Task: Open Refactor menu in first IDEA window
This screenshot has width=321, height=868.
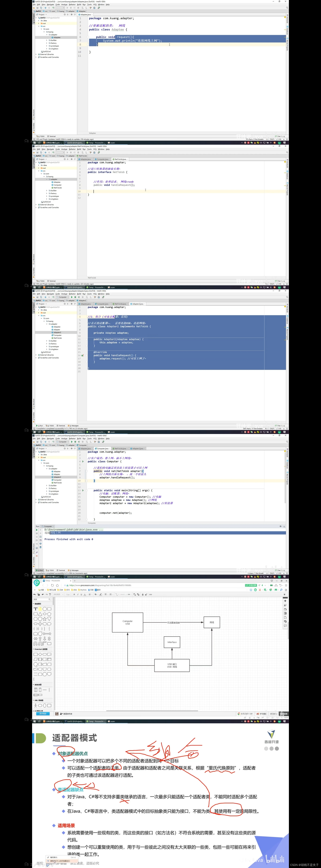Action: point(72,5)
